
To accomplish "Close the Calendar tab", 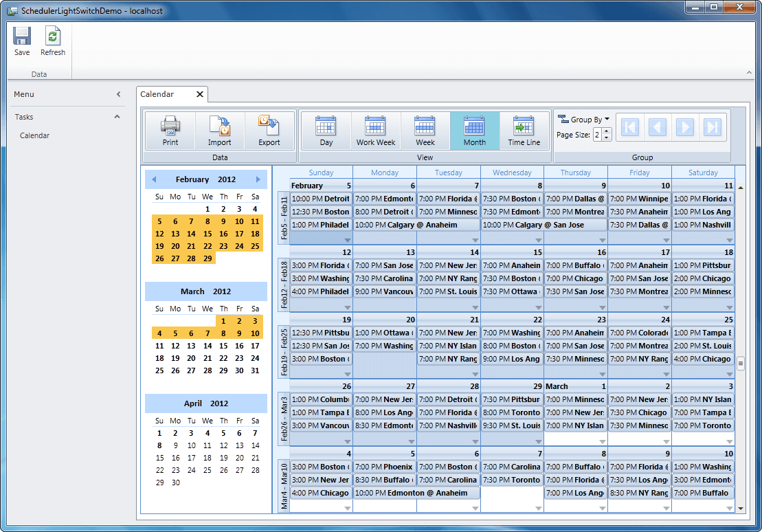I will point(200,94).
